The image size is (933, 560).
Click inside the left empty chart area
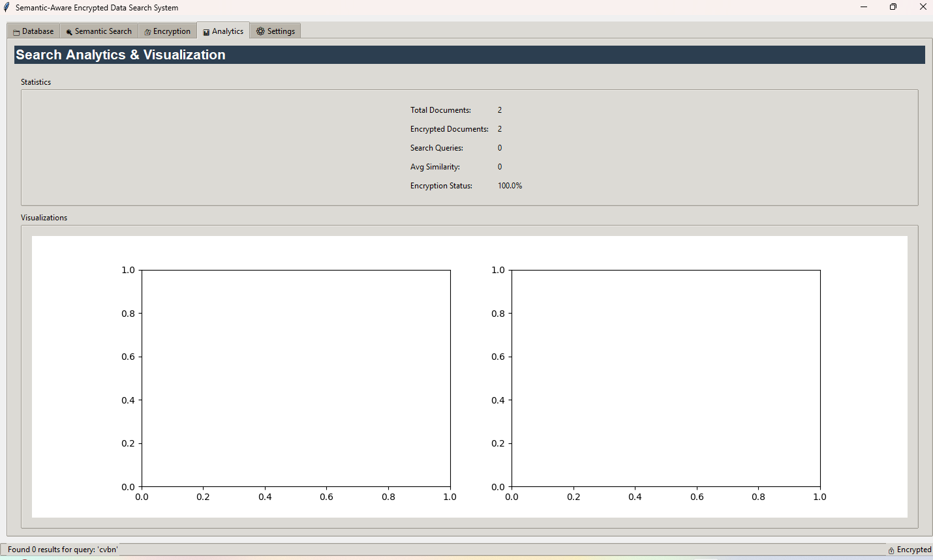tap(296, 378)
